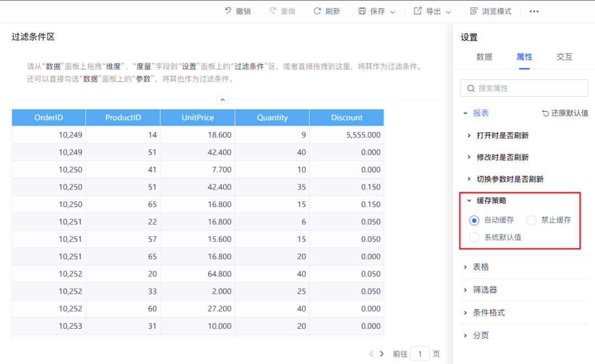
Task: Click the Quantity column header
Action: click(272, 117)
